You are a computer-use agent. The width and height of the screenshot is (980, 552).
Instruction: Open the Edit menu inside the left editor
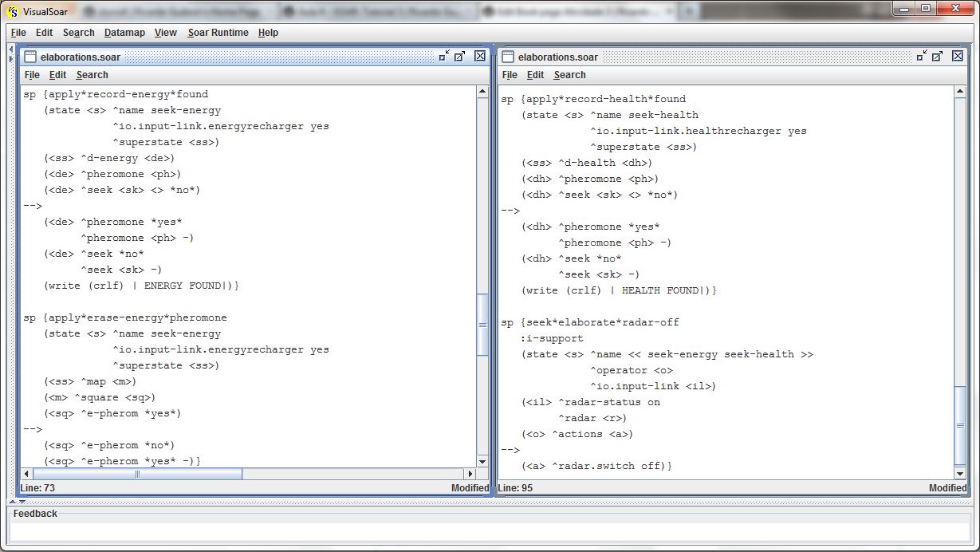pos(57,75)
